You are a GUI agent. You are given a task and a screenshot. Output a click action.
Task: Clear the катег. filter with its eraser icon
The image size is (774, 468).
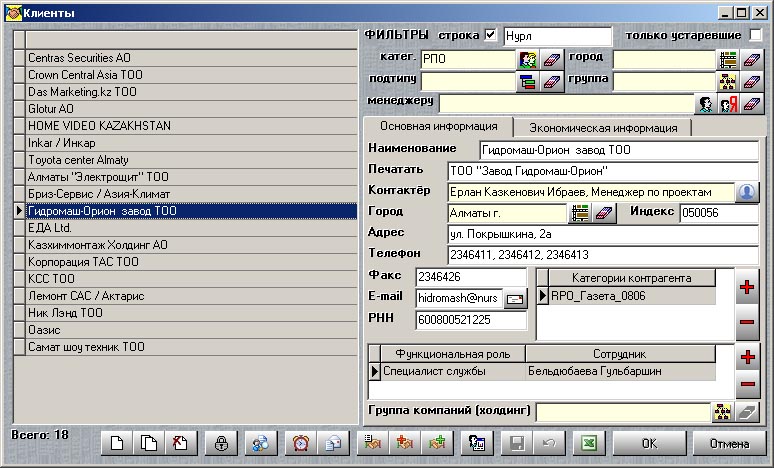(552, 59)
